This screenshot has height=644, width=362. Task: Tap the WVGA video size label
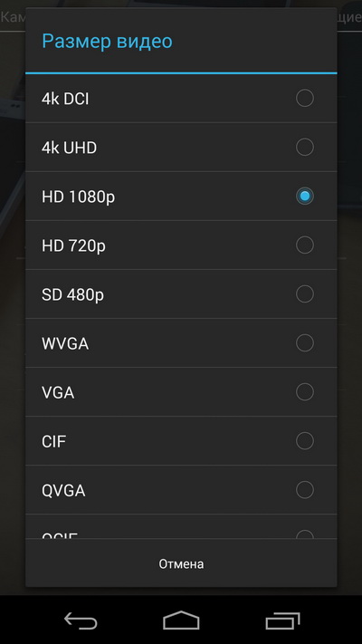click(x=65, y=344)
